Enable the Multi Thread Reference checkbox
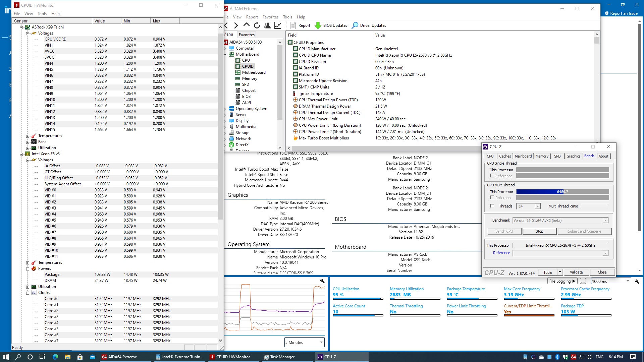The height and width of the screenshot is (362, 644). (492, 198)
